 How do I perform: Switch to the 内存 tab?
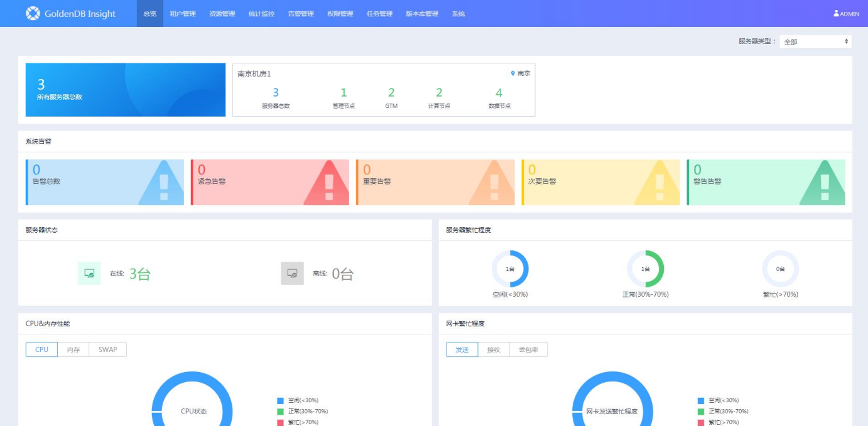[x=73, y=349]
